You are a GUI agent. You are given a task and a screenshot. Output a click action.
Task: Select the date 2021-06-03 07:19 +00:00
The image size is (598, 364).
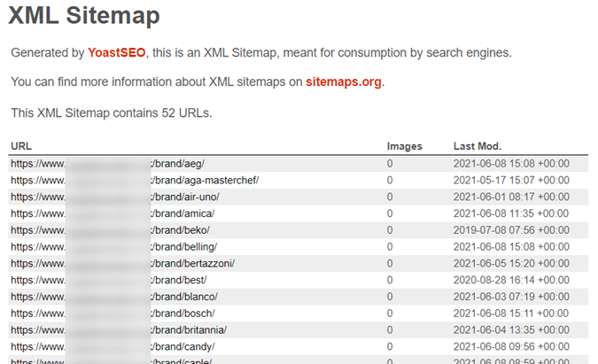click(x=511, y=297)
